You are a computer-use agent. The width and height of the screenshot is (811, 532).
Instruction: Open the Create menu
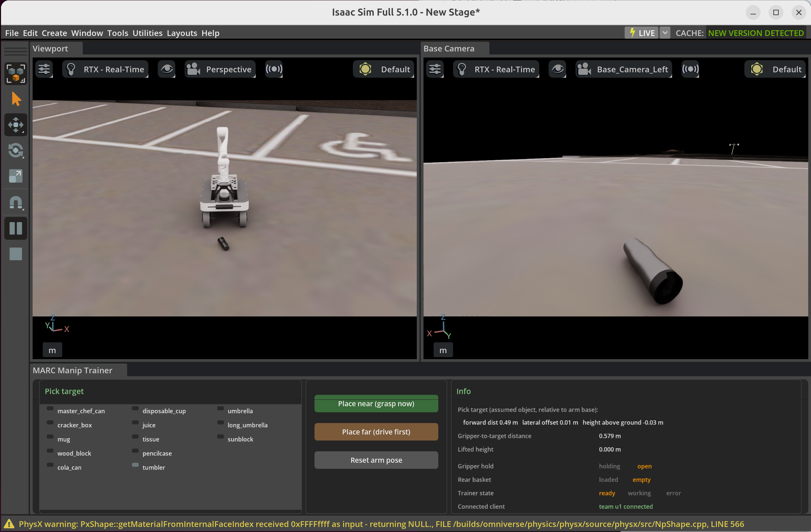pos(54,33)
